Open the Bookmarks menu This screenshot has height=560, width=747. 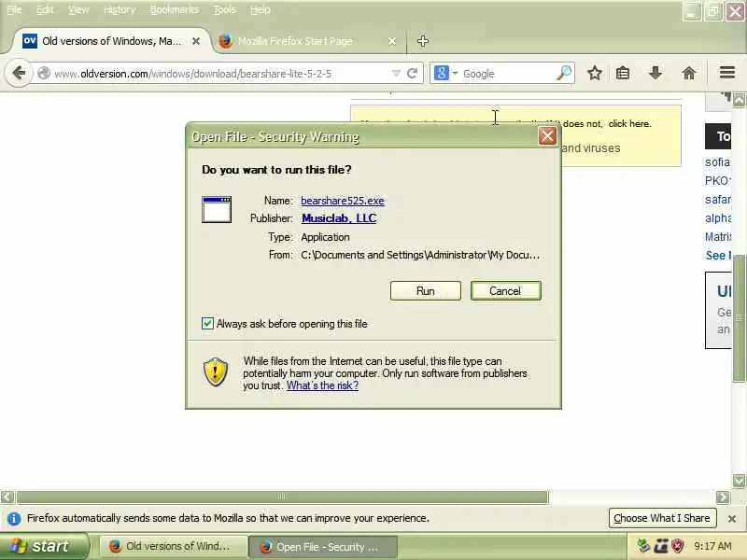(175, 9)
